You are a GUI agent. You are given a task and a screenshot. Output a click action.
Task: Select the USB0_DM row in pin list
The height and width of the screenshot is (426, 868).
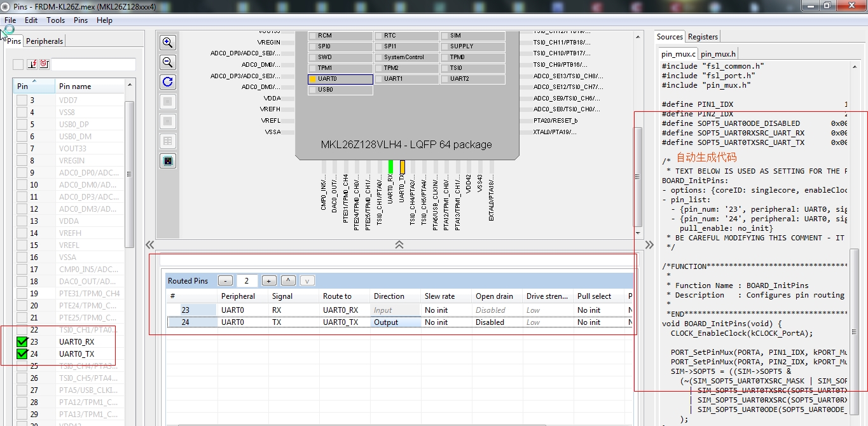click(x=69, y=137)
